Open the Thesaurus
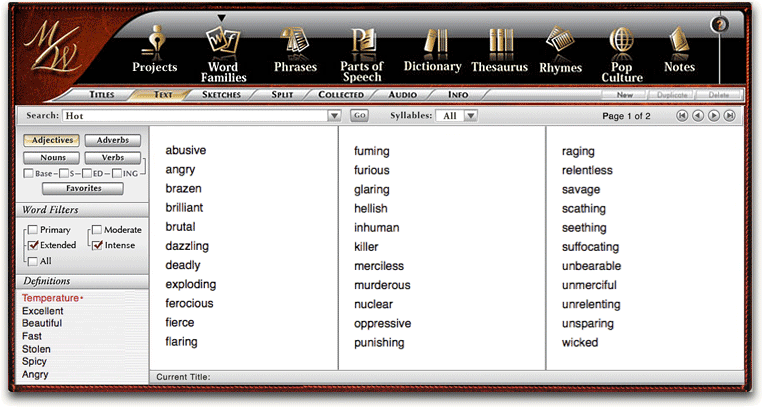The image size is (762, 407). tap(501, 50)
